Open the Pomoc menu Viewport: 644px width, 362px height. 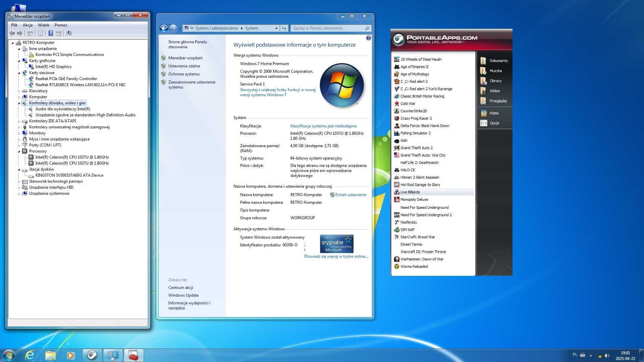click(x=61, y=25)
